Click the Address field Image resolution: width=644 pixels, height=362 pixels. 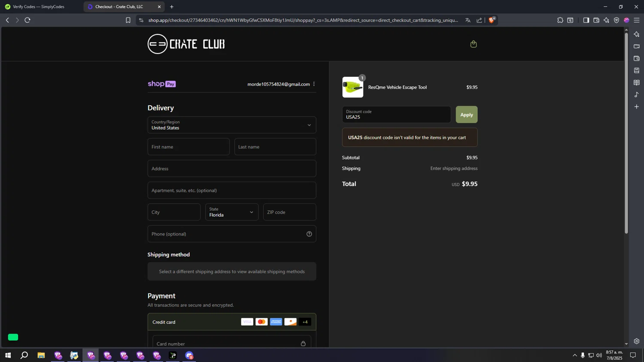pyautogui.click(x=232, y=169)
